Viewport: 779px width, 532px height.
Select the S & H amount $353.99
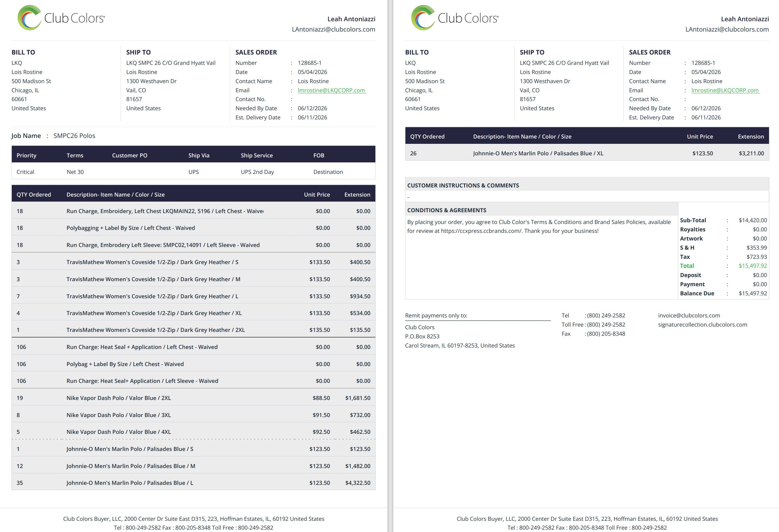tap(757, 248)
